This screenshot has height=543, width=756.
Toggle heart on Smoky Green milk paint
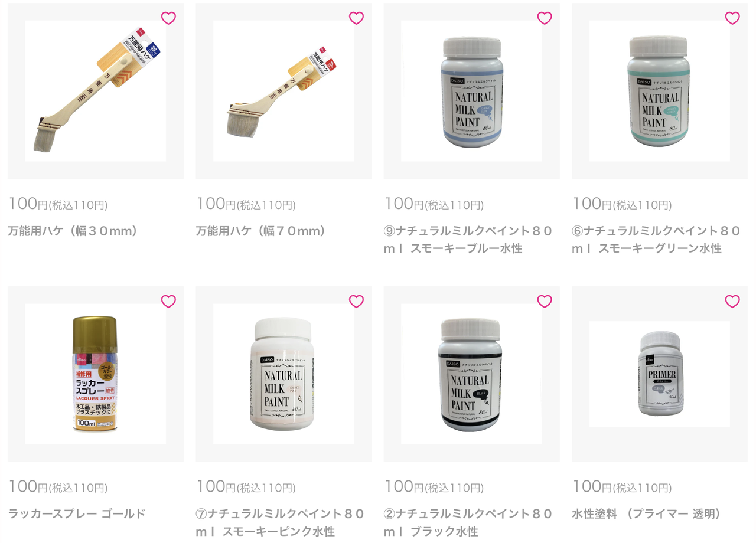732,18
